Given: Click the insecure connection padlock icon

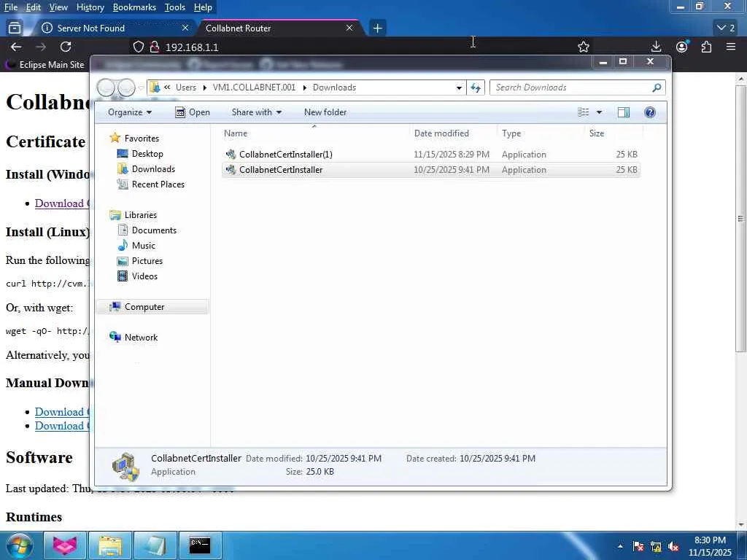Looking at the screenshot, I should tap(155, 47).
